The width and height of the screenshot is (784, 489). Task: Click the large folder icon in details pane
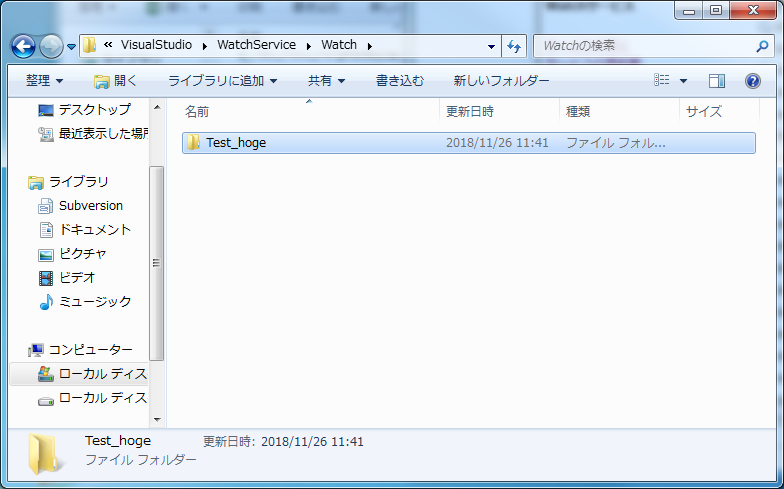click(x=44, y=454)
